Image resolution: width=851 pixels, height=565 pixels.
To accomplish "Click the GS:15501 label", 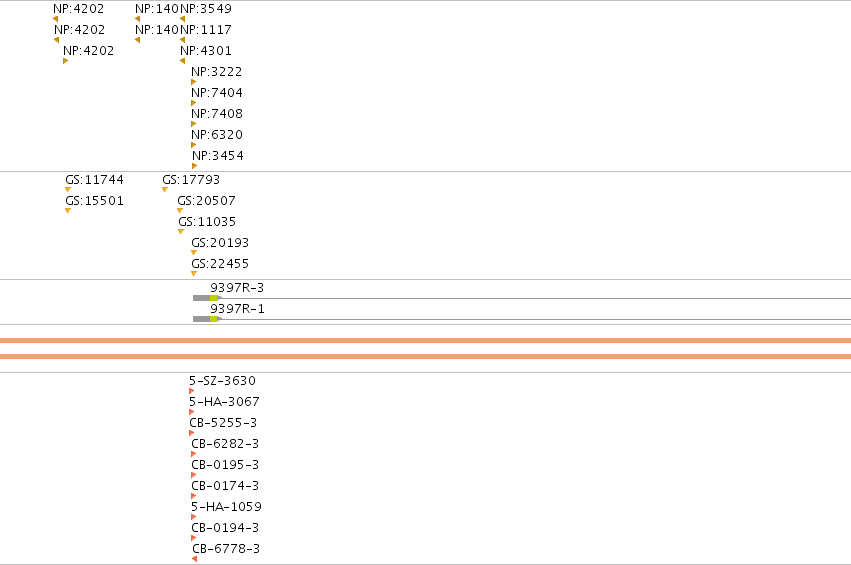I will point(94,201).
